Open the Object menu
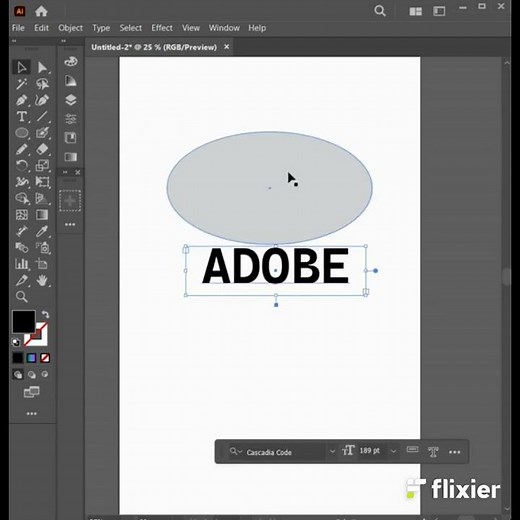This screenshot has width=520, height=520. tap(70, 28)
